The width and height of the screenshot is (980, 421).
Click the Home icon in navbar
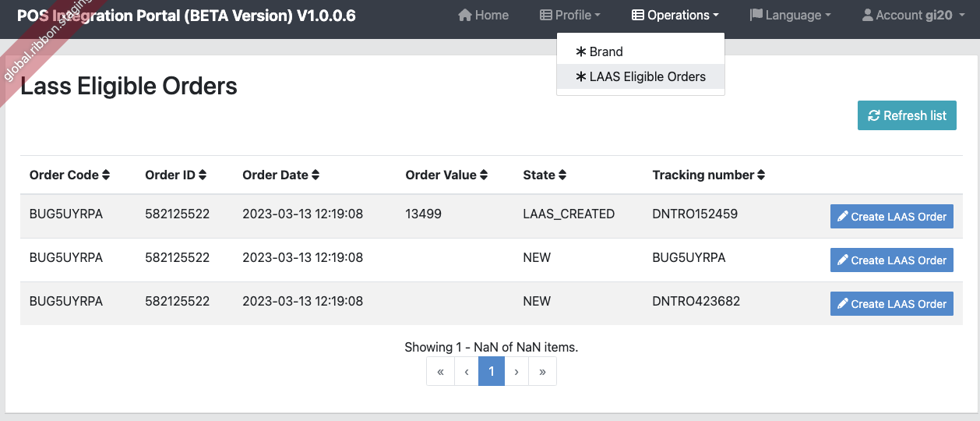tap(465, 15)
